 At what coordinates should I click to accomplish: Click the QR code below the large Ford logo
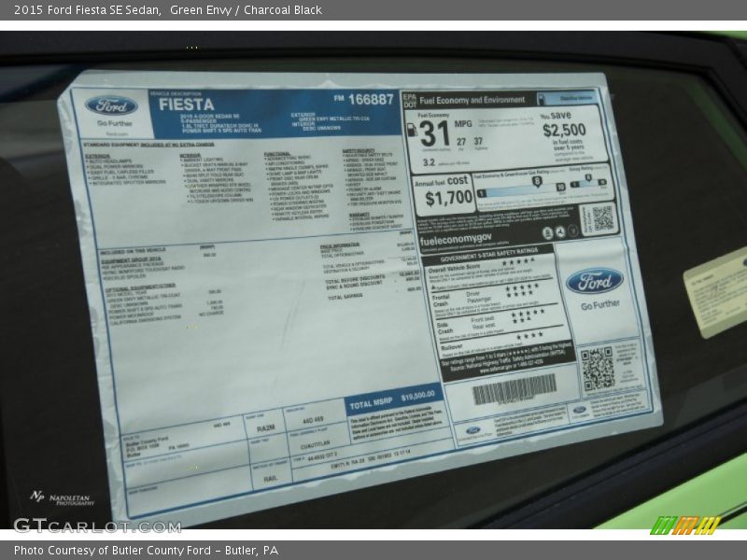pos(598,368)
